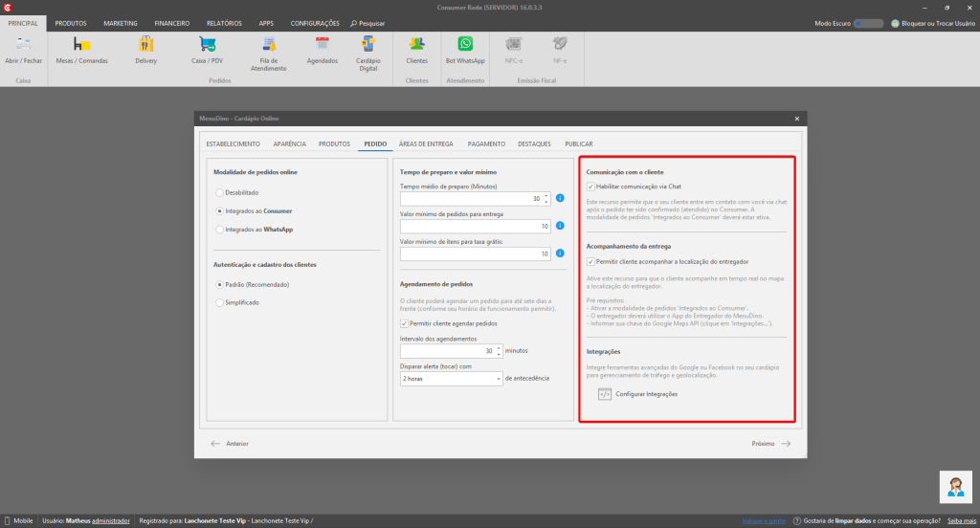Click the Configurar Integrações code icon
Viewport: 980px width, 528px height.
coord(605,394)
